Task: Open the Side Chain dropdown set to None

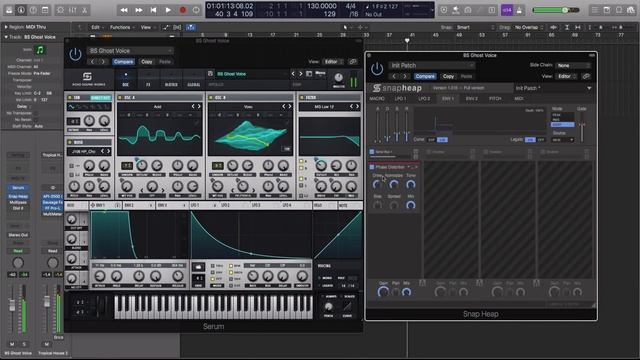Action: (573, 65)
